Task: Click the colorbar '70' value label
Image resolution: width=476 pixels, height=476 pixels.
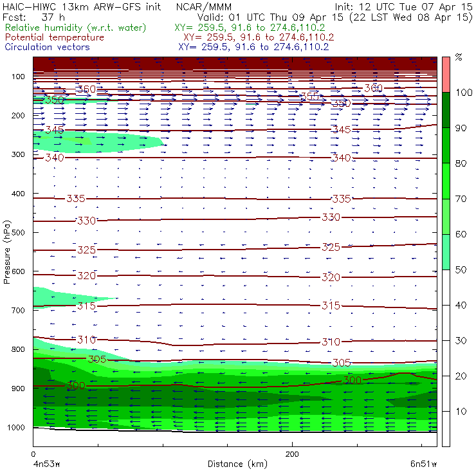Action: point(461,199)
